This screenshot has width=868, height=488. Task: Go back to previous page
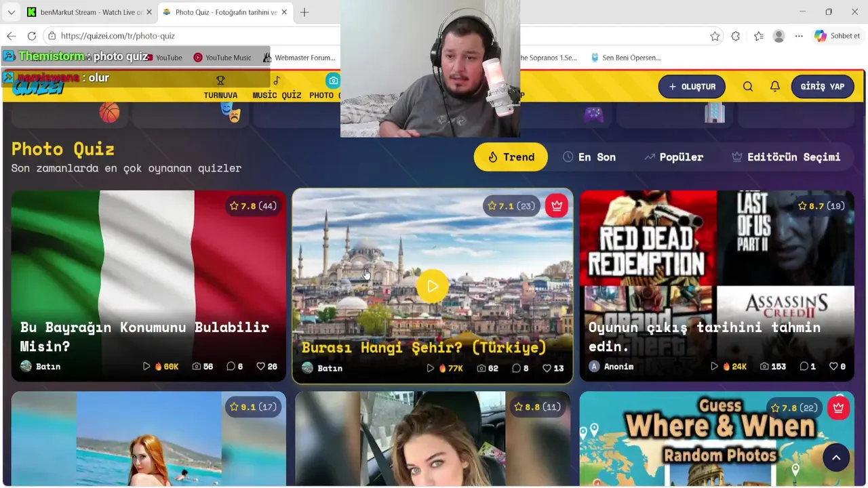12,36
